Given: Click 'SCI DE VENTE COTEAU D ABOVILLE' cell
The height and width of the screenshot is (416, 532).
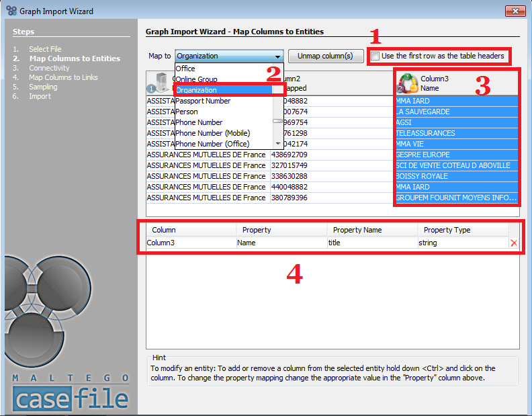Looking at the screenshot, I should (457, 165).
